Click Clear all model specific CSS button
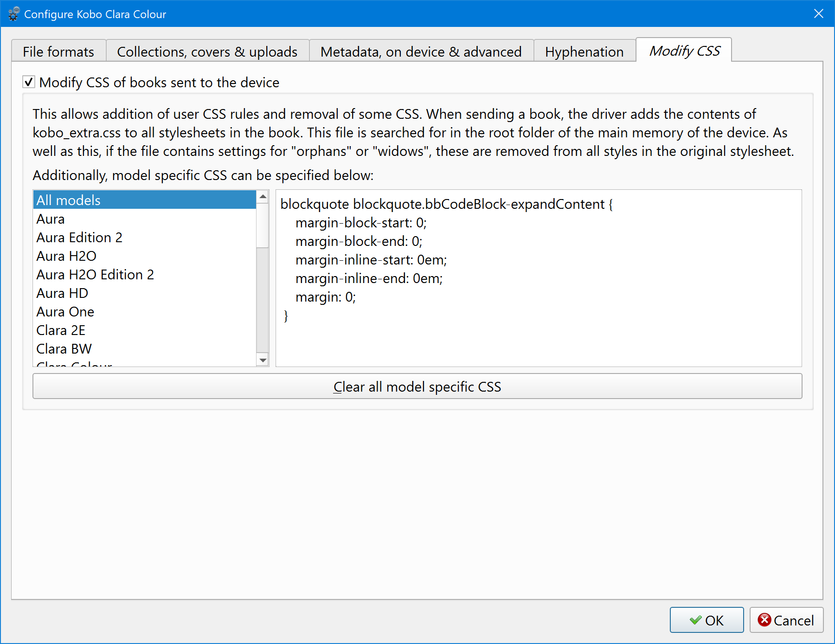 tap(417, 386)
